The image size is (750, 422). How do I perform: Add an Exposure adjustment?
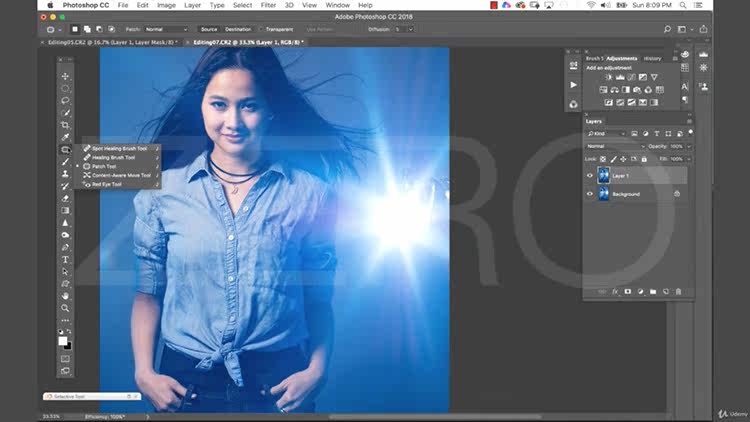643,77
